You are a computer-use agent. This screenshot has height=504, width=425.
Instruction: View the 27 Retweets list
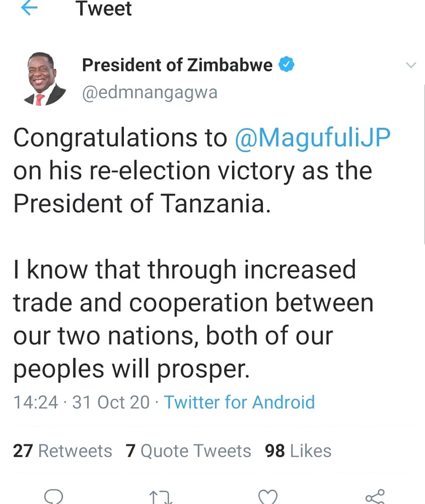[x=62, y=451]
